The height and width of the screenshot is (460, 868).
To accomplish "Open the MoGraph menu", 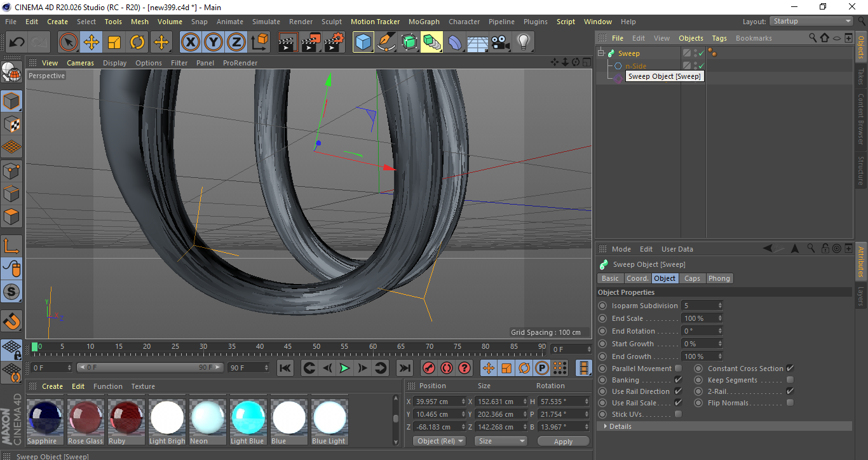I will [424, 22].
